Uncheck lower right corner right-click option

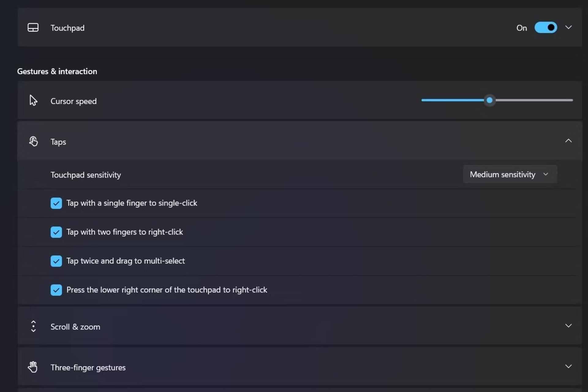(56, 290)
